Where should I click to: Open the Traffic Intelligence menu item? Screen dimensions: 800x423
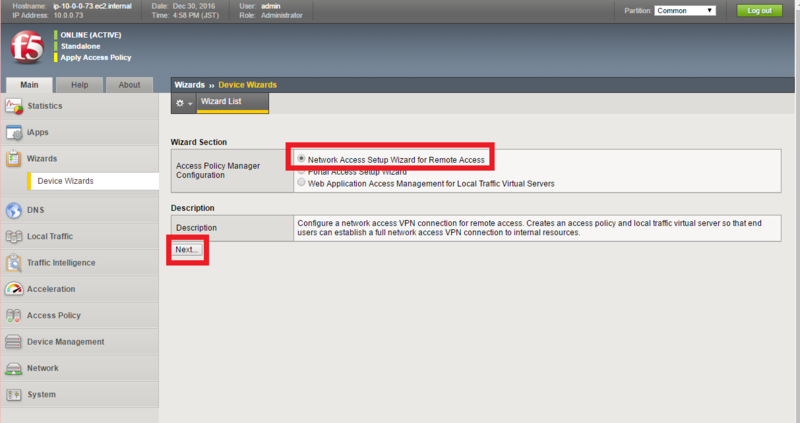pyautogui.click(x=80, y=263)
